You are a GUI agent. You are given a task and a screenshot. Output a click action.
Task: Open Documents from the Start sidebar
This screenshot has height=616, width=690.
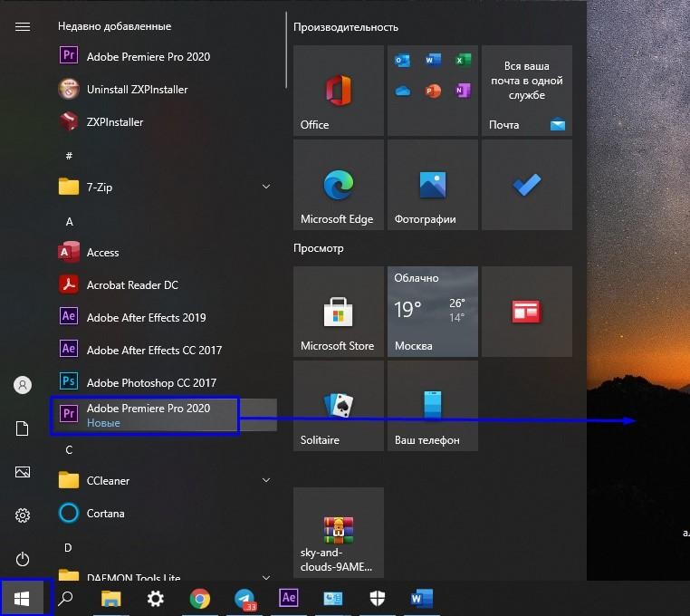point(23,428)
